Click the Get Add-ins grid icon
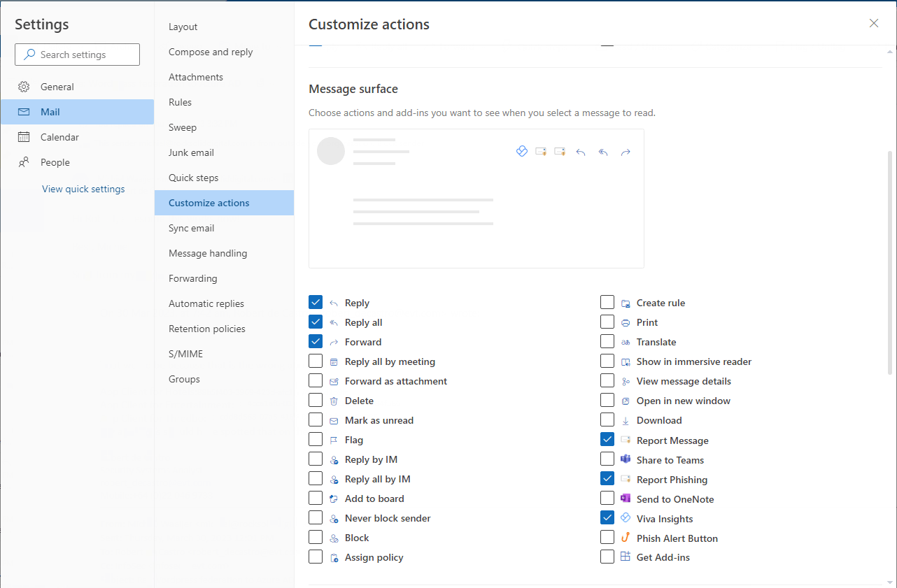This screenshot has height=588, width=897. click(x=626, y=557)
